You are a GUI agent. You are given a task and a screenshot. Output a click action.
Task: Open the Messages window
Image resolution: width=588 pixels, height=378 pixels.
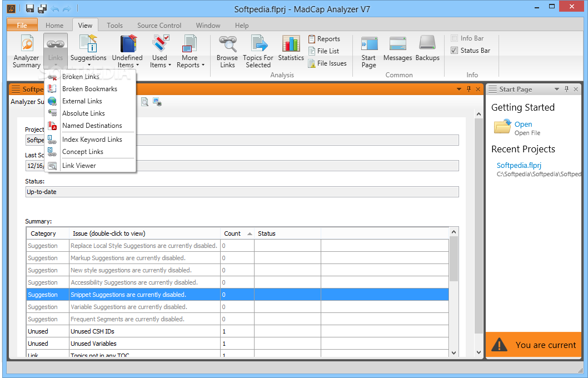pos(397,48)
